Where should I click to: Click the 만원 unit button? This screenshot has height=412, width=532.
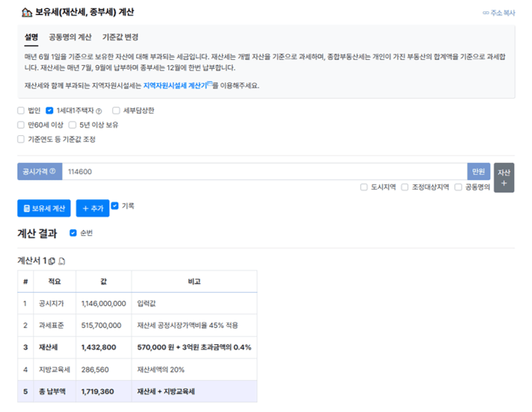click(478, 172)
